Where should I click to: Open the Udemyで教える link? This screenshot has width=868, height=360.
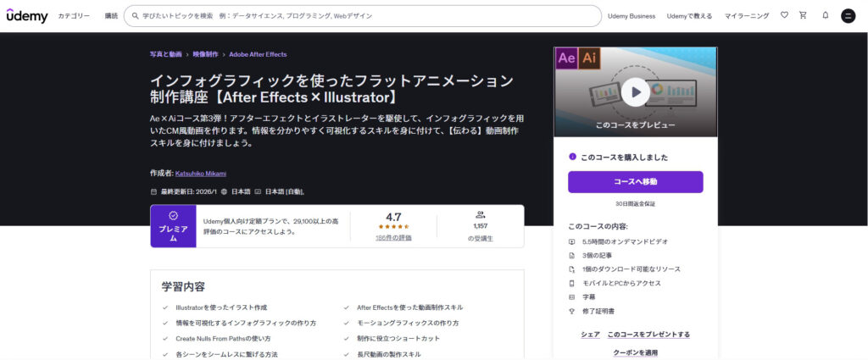(690, 16)
